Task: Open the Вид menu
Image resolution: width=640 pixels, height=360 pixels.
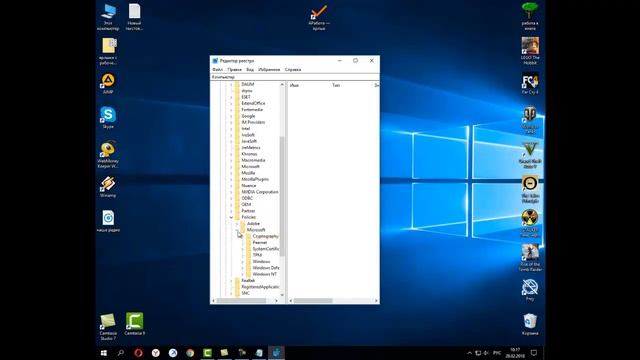Action: 250,70
